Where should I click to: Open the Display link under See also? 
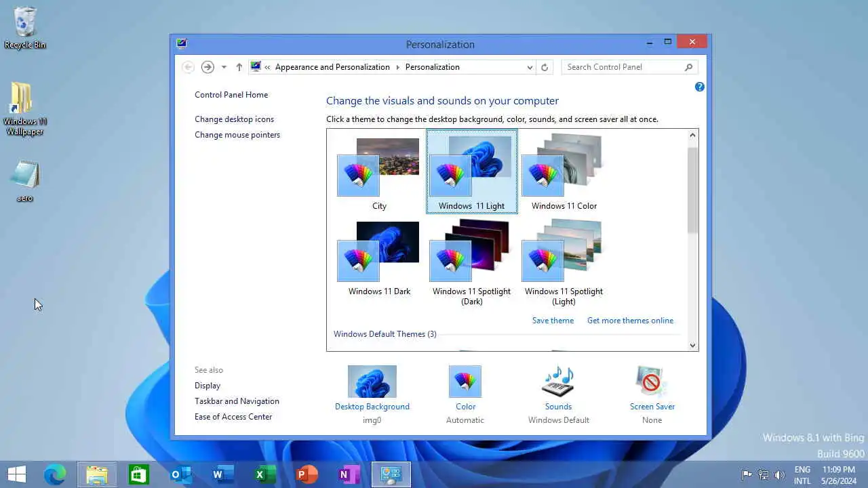208,386
